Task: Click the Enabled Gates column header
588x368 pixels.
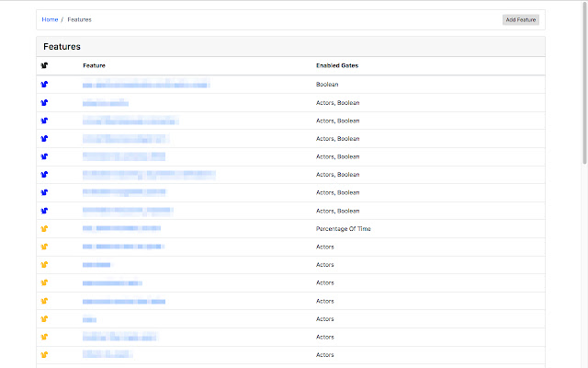Action: [337, 65]
